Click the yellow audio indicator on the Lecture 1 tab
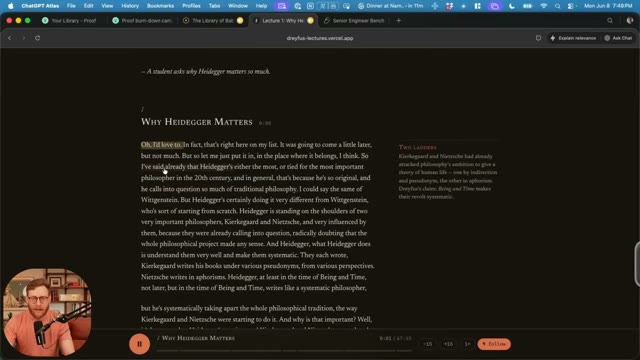The height and width of the screenshot is (360, 640). point(310,20)
